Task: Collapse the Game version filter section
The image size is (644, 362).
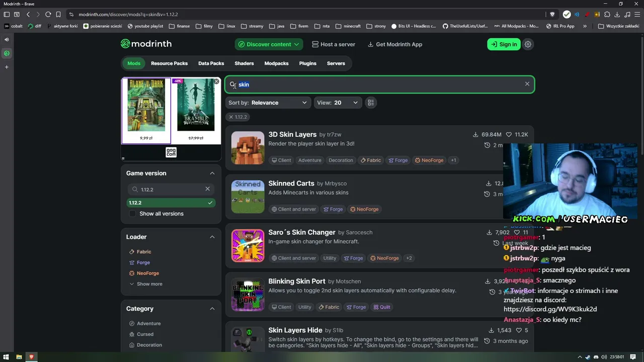Action: click(x=212, y=173)
